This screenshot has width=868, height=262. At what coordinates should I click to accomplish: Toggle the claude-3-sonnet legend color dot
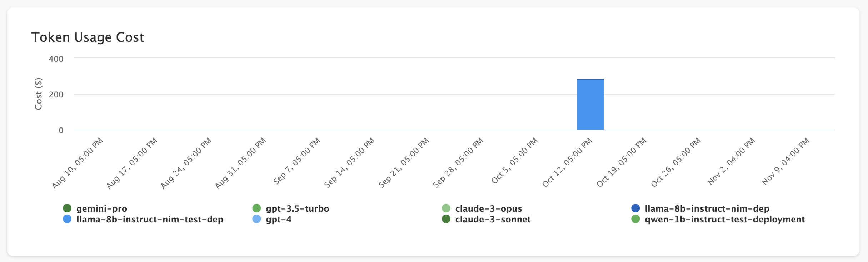(446, 219)
